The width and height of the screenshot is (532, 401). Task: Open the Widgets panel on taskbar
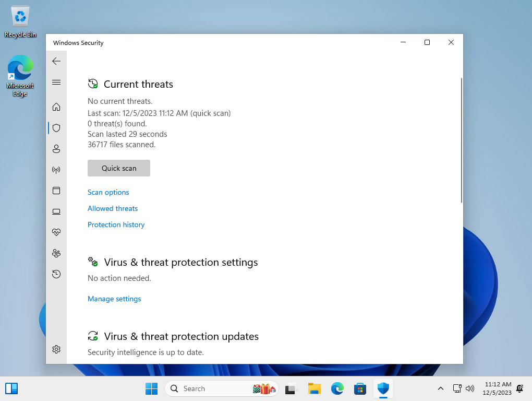point(11,388)
